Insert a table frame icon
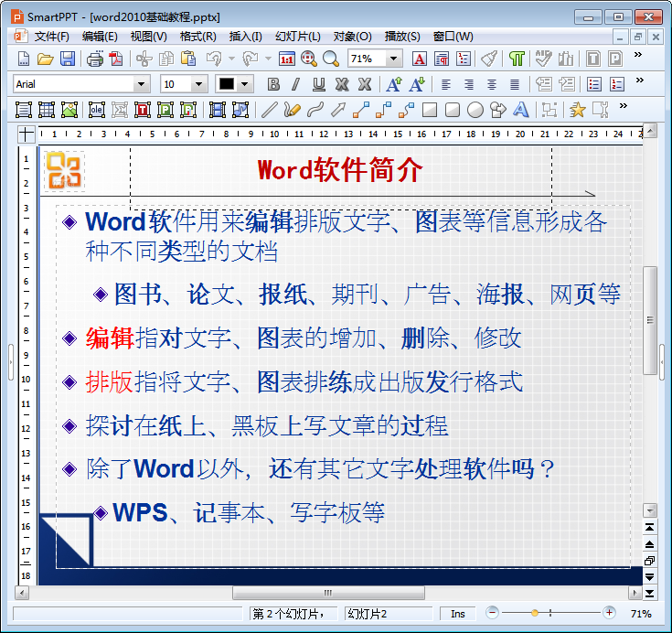This screenshot has width=672, height=633. coord(47,110)
